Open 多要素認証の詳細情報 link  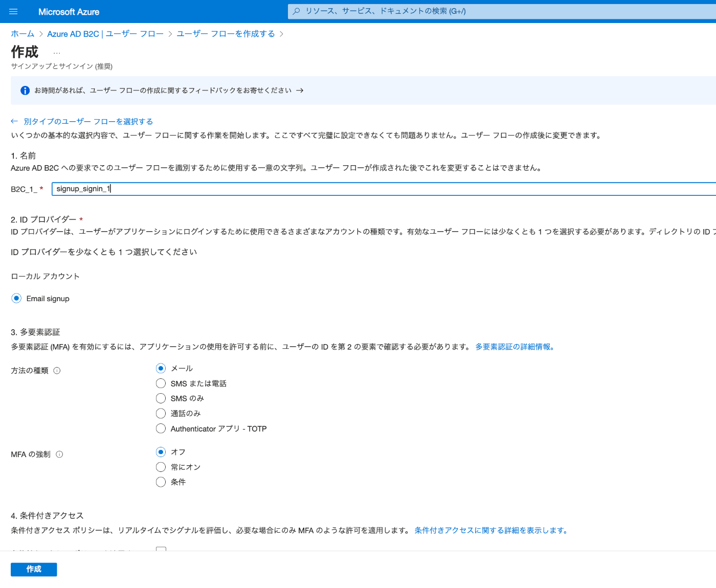click(514, 347)
